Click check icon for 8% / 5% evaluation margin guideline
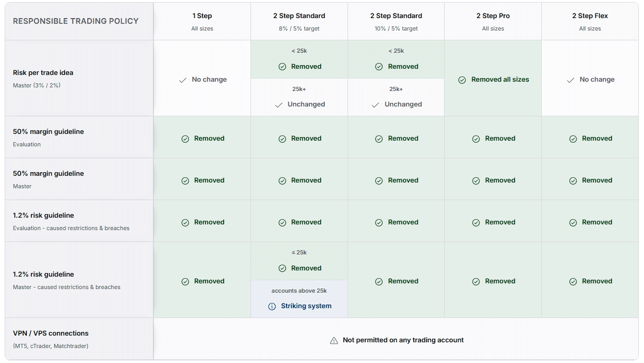Screen dimensions: 644x363 tap(282, 139)
